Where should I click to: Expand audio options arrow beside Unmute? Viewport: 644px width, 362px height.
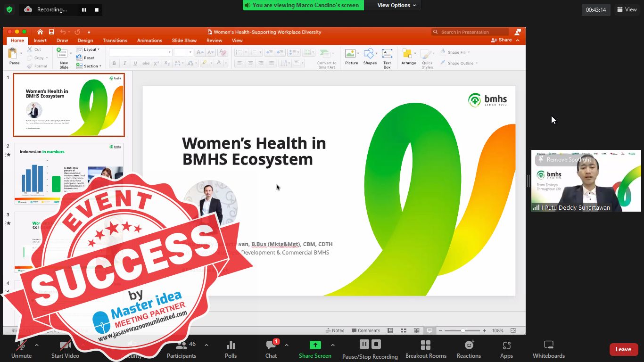click(37, 345)
